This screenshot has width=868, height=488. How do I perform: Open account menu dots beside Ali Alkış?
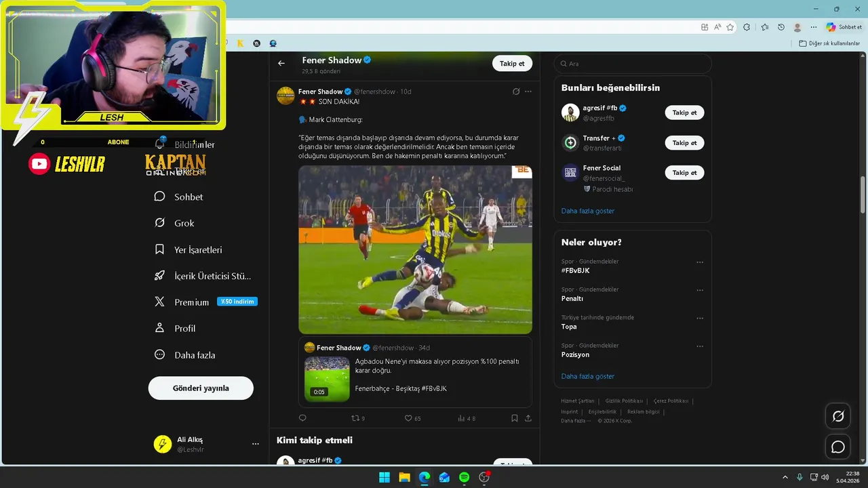tap(256, 444)
